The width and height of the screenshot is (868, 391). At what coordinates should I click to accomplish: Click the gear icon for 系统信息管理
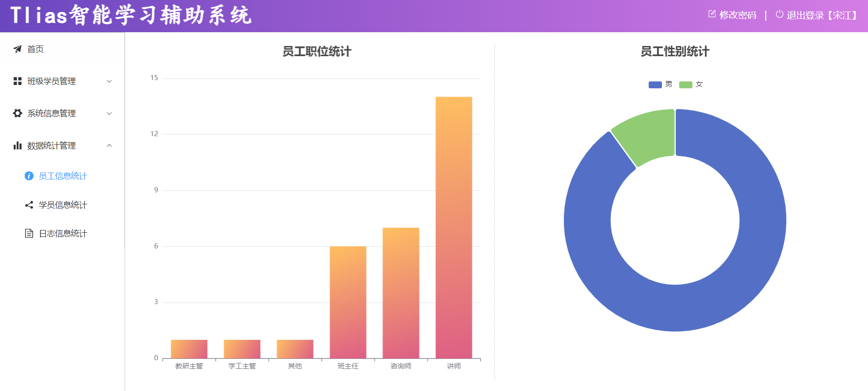coord(17,114)
